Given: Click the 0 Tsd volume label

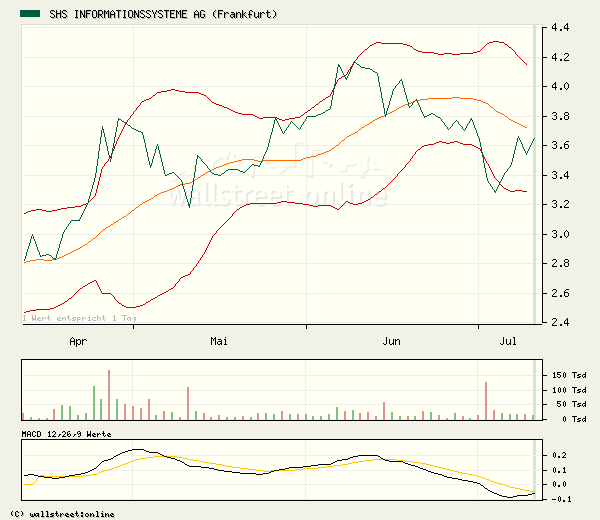Looking at the screenshot, I should (574, 419).
